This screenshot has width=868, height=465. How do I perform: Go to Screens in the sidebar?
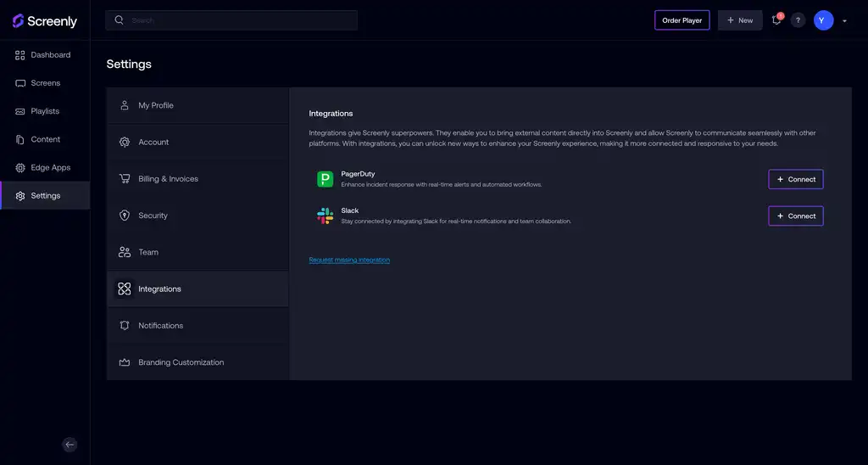[x=45, y=83]
